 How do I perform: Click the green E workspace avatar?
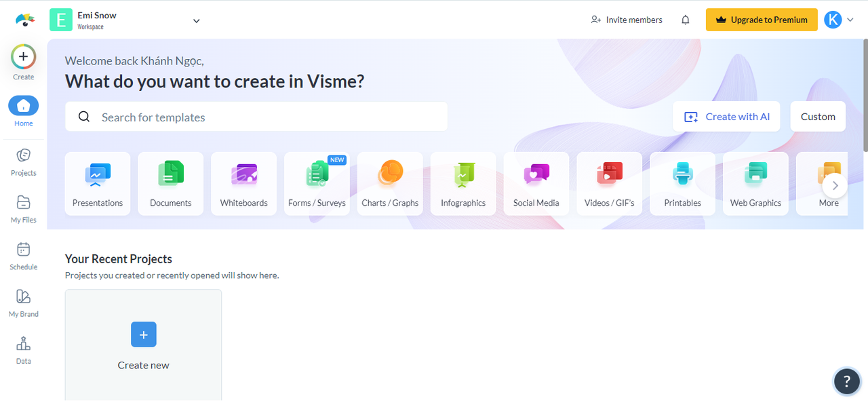61,20
